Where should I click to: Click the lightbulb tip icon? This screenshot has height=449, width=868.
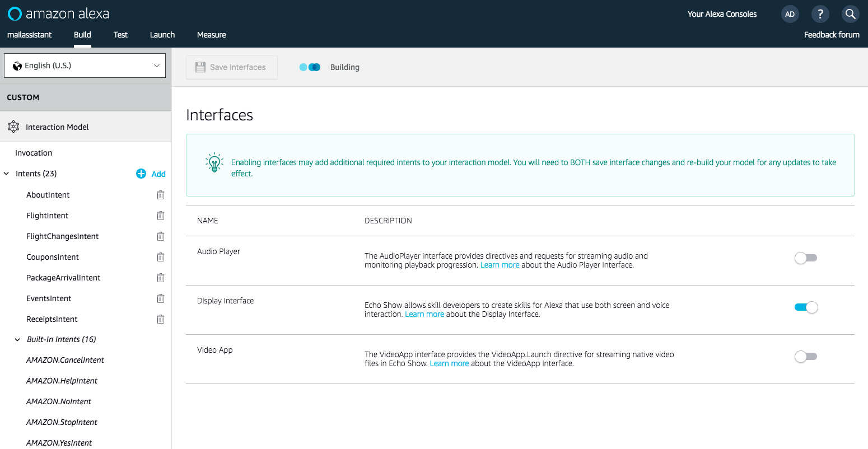pyautogui.click(x=214, y=162)
